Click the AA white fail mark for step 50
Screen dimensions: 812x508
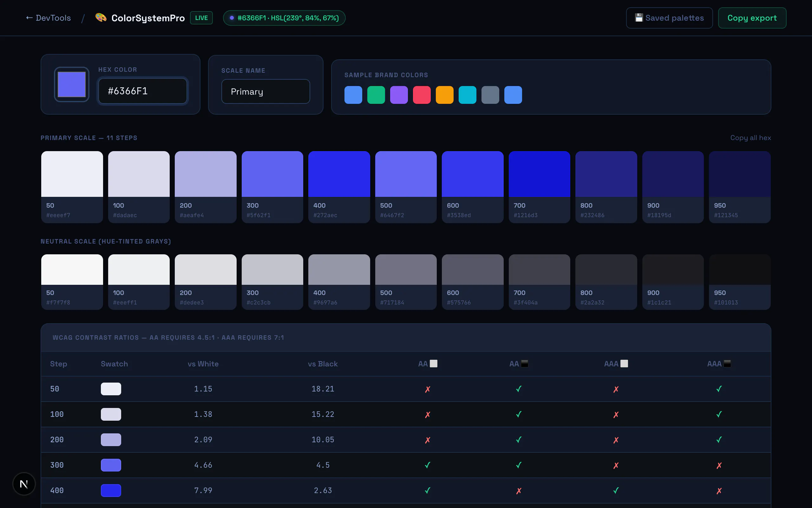coord(428,389)
